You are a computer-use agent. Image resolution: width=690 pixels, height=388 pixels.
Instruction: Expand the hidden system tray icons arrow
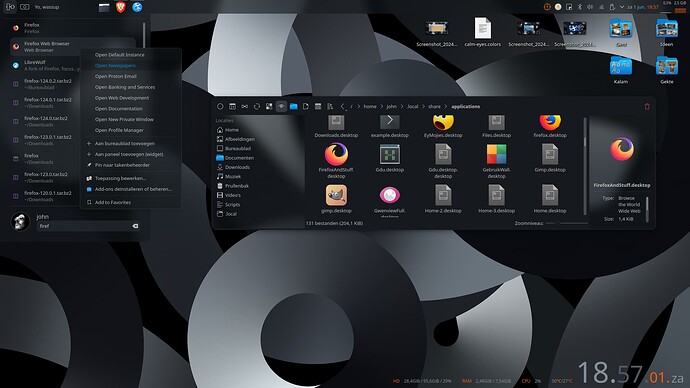point(622,7)
